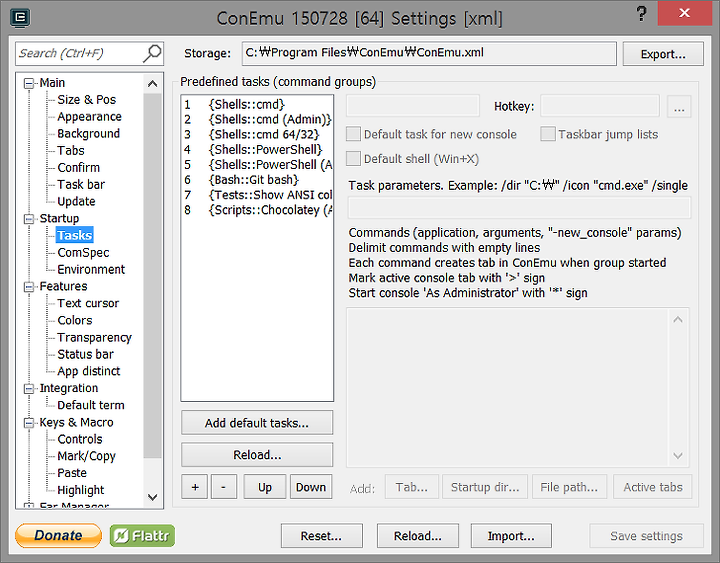Click Reload button under task list
720x563 pixels.
coord(257,455)
